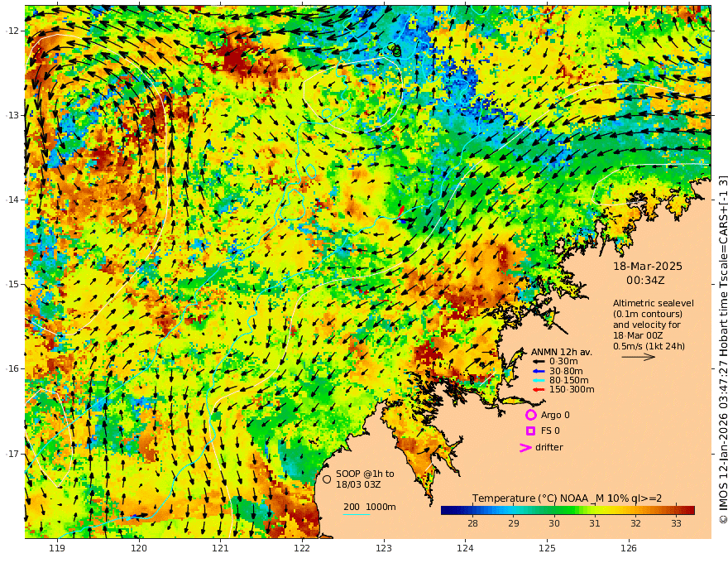Click the longitude axis label 119
The width and height of the screenshot is (728, 563).
click(x=57, y=548)
